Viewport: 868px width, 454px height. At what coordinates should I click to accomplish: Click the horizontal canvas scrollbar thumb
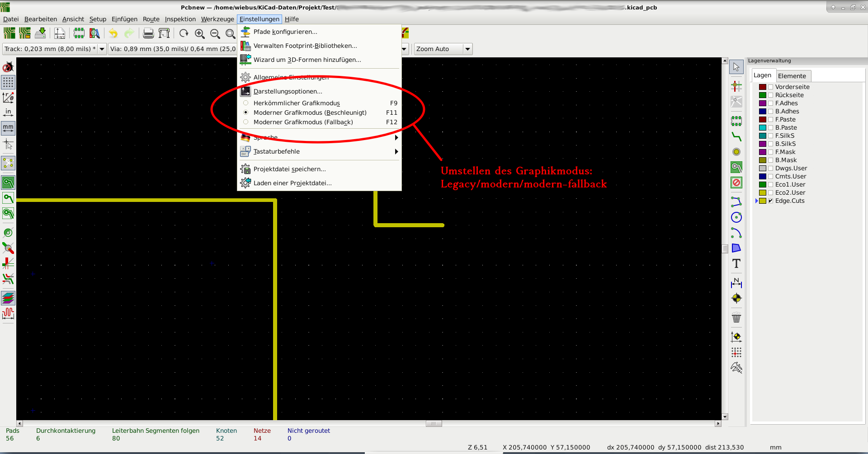pos(434,424)
